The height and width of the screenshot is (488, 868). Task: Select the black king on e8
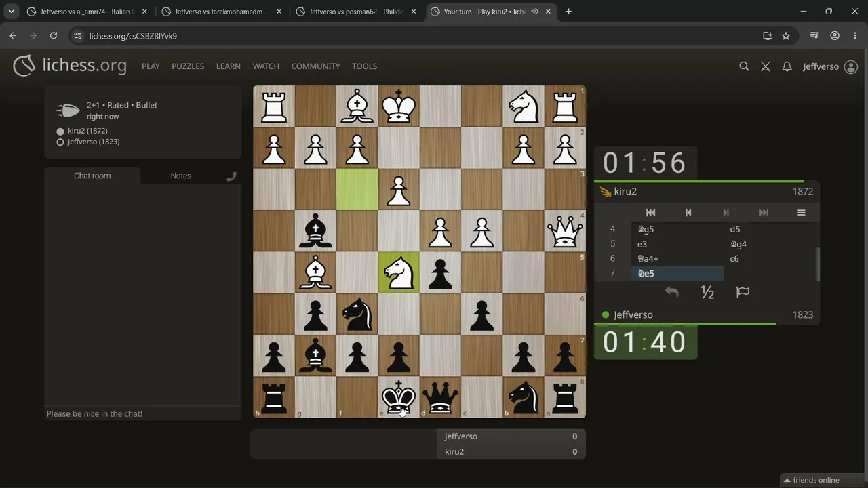[399, 397]
